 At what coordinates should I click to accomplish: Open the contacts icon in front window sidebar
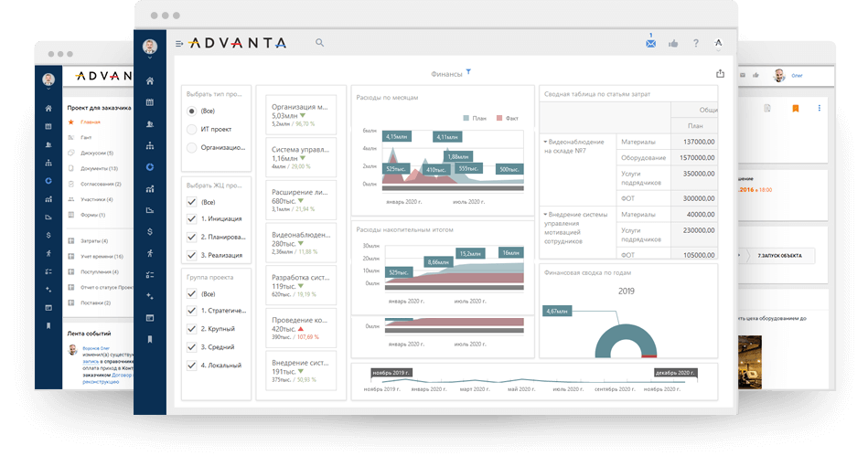pyautogui.click(x=149, y=124)
